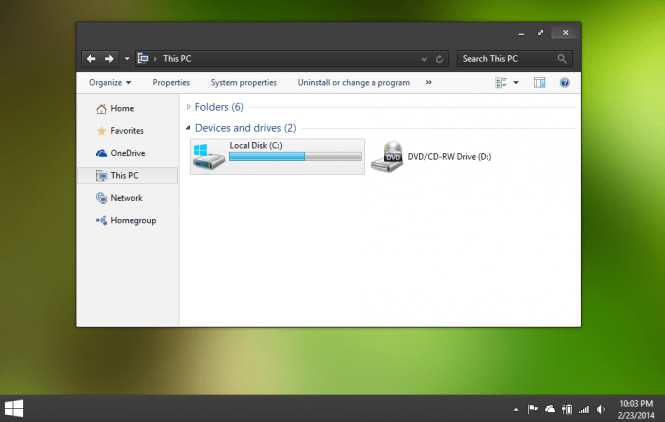665x422 pixels.
Task: Click the Search This PC field
Action: (505, 59)
